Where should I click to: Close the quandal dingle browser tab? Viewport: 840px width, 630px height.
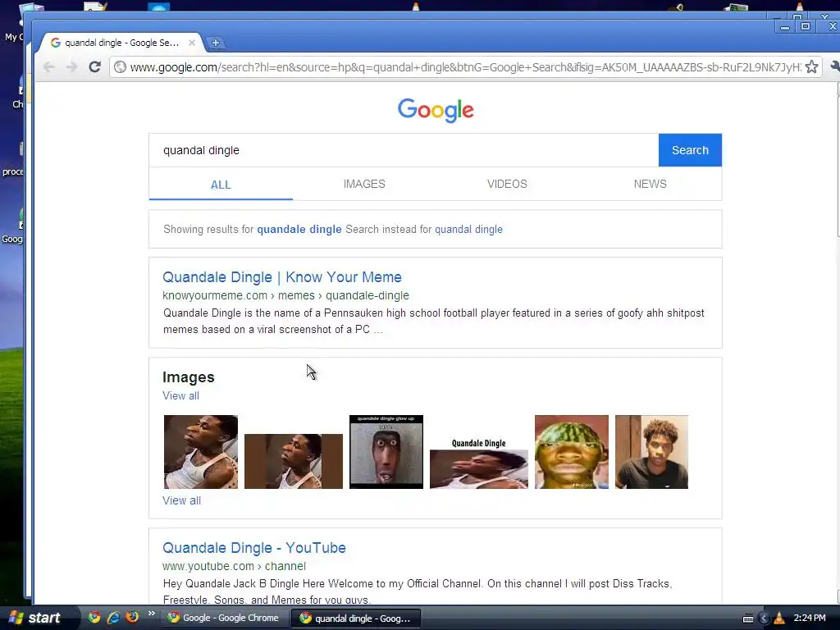[192, 43]
